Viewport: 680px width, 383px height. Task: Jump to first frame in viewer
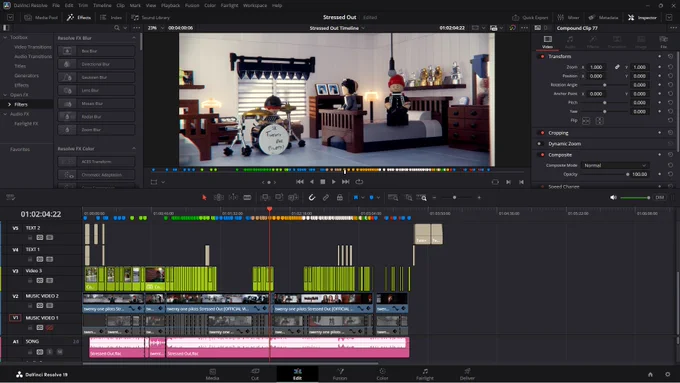pyautogui.click(x=300, y=182)
